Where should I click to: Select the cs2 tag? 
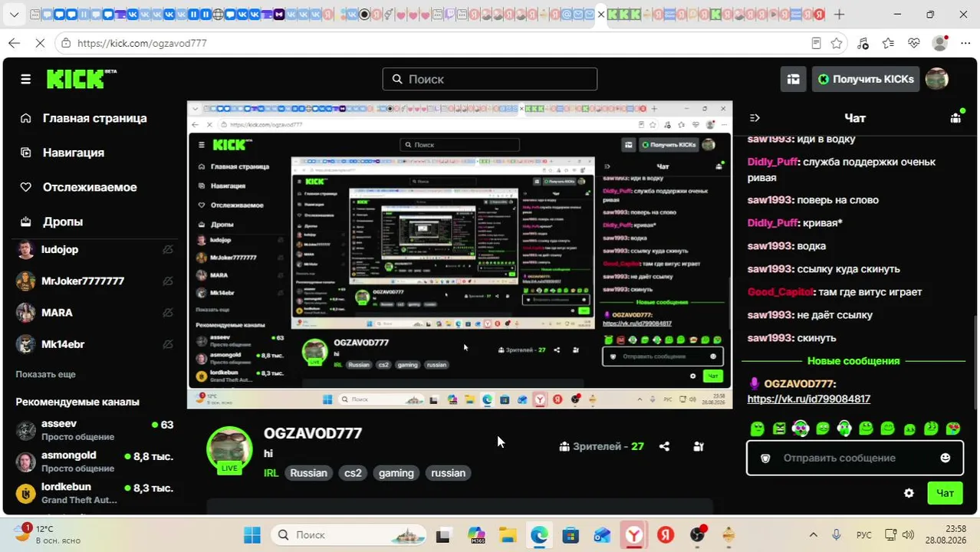353,473
